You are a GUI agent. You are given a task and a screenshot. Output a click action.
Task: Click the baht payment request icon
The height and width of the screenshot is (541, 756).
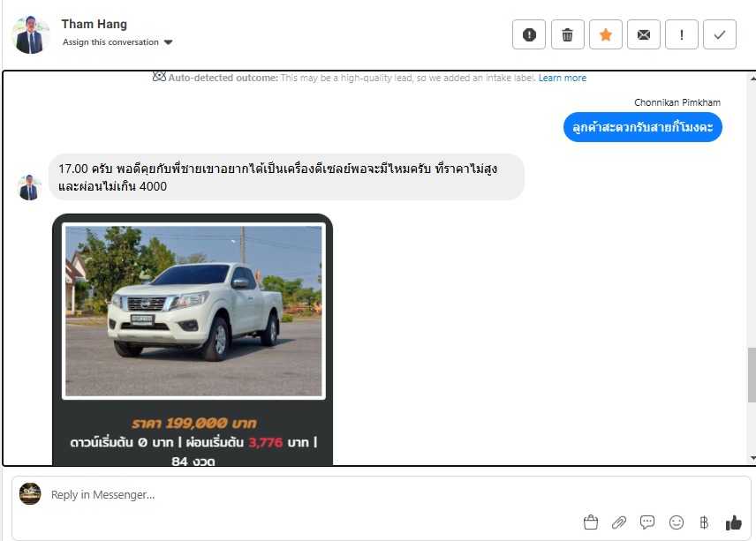click(x=704, y=522)
